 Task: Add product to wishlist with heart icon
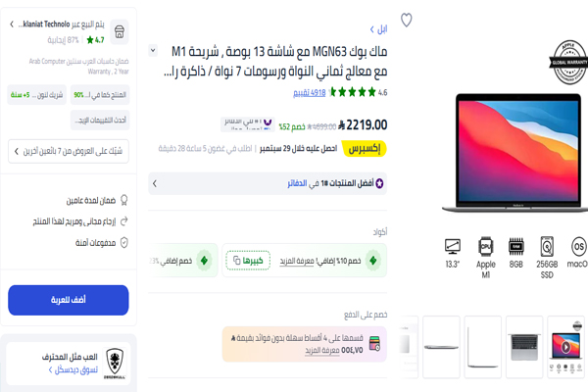pyautogui.click(x=406, y=20)
